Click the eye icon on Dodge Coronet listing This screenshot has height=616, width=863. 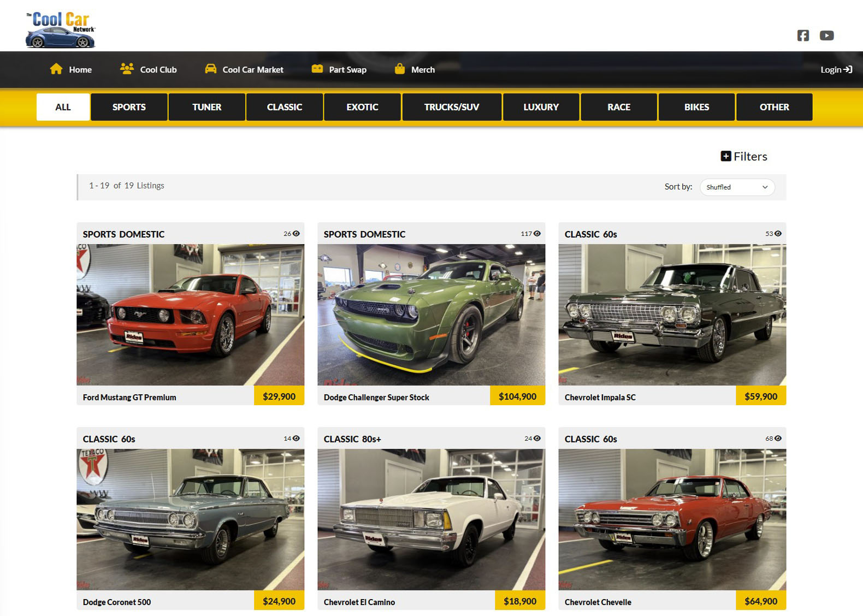click(296, 439)
